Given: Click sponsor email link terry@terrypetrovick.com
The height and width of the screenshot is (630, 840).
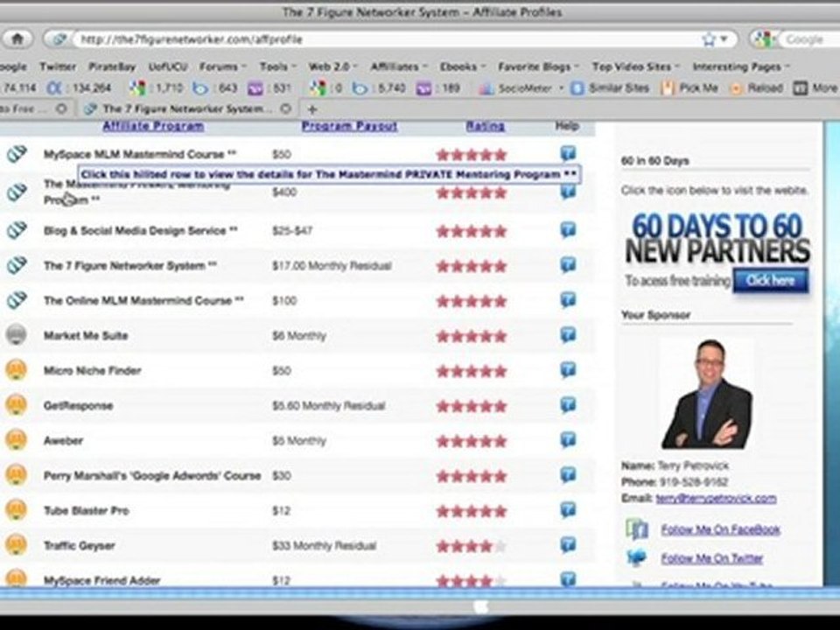Looking at the screenshot, I should (x=717, y=498).
